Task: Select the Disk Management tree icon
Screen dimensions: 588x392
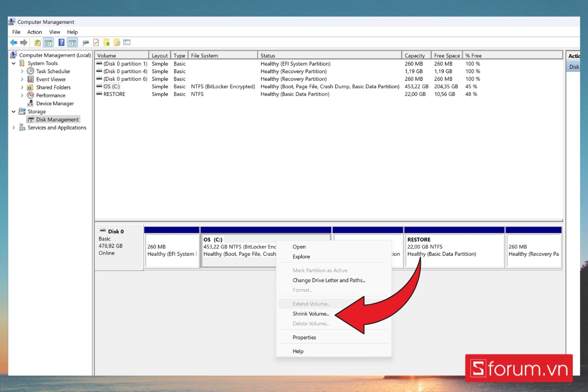Action: [x=31, y=120]
